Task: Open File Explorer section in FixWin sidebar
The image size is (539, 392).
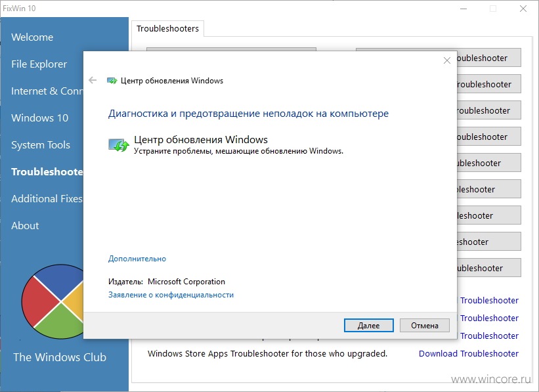Action: point(39,64)
